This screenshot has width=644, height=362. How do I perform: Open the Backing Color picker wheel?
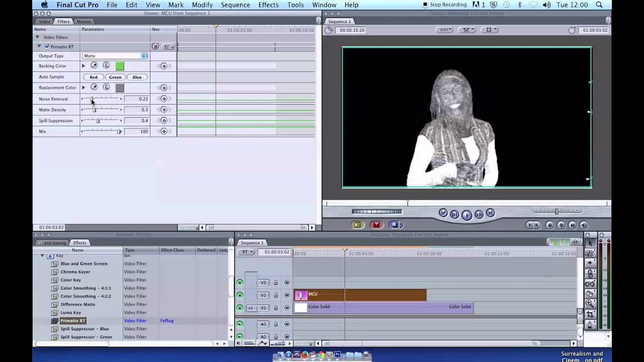coord(107,66)
